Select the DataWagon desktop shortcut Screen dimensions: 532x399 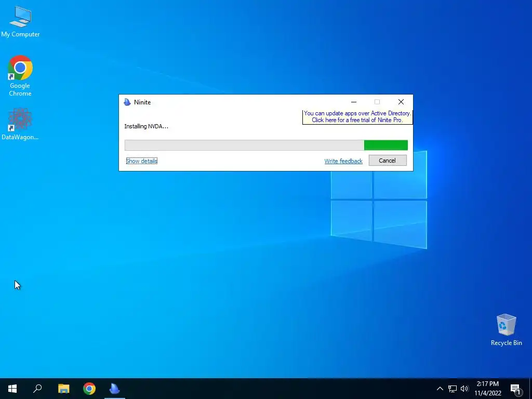(x=20, y=124)
